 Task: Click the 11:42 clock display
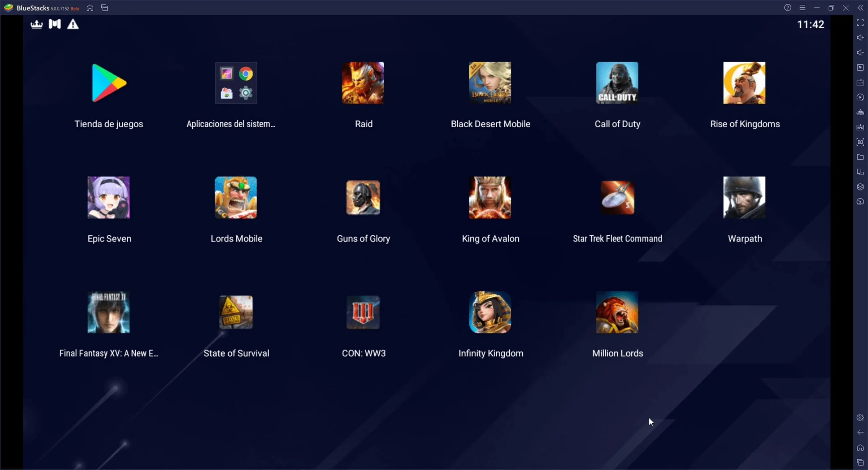pyautogui.click(x=810, y=24)
